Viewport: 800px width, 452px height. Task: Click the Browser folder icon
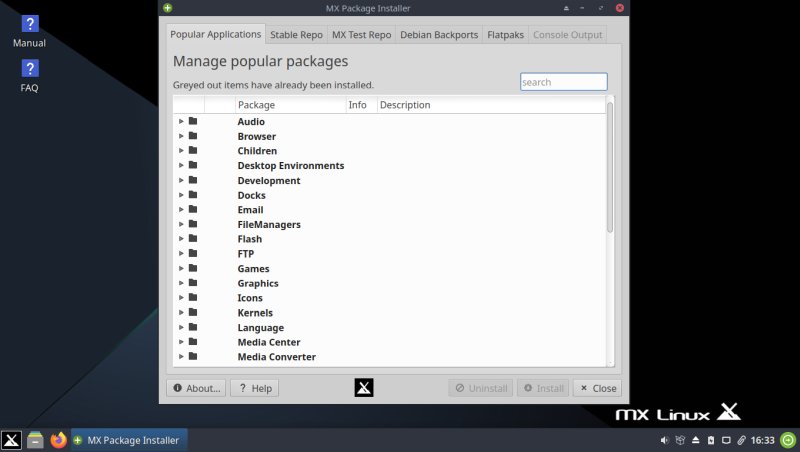coord(193,136)
